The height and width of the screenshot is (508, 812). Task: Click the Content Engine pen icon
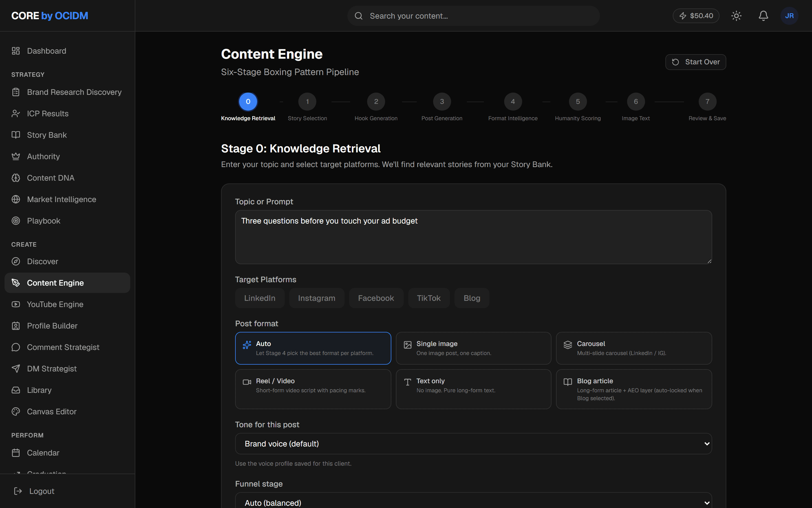tap(16, 283)
